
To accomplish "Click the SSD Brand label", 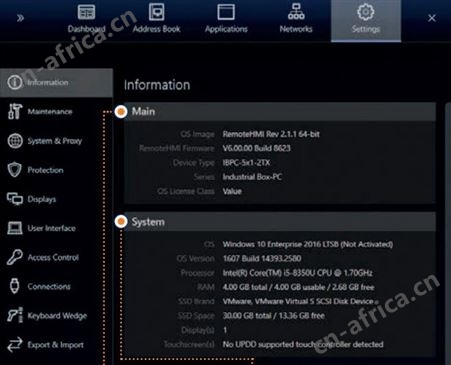I will click(196, 302).
